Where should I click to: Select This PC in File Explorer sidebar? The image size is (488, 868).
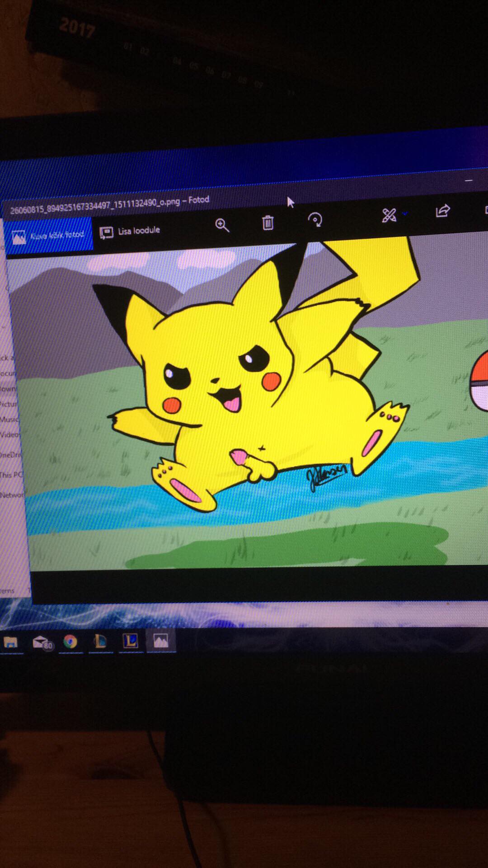[x=11, y=475]
